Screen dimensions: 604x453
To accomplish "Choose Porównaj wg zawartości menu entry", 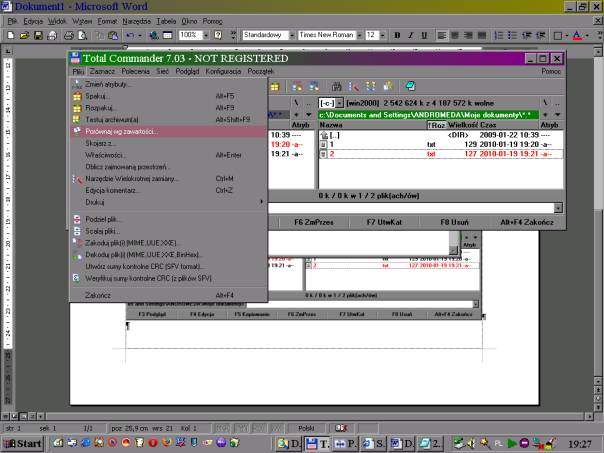I will [168, 131].
